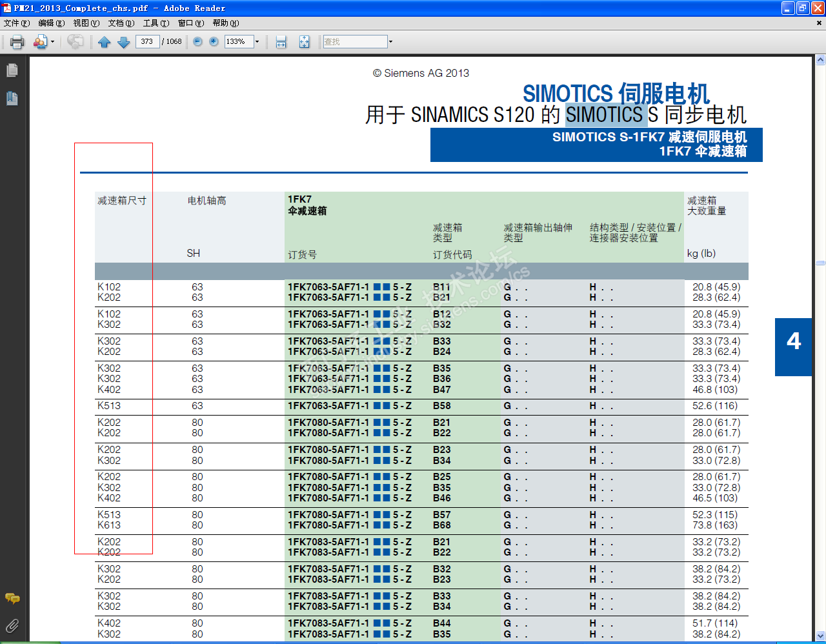Click the 减速箱输出轴伸 column header
This screenshot has width=826, height=644.
(538, 228)
